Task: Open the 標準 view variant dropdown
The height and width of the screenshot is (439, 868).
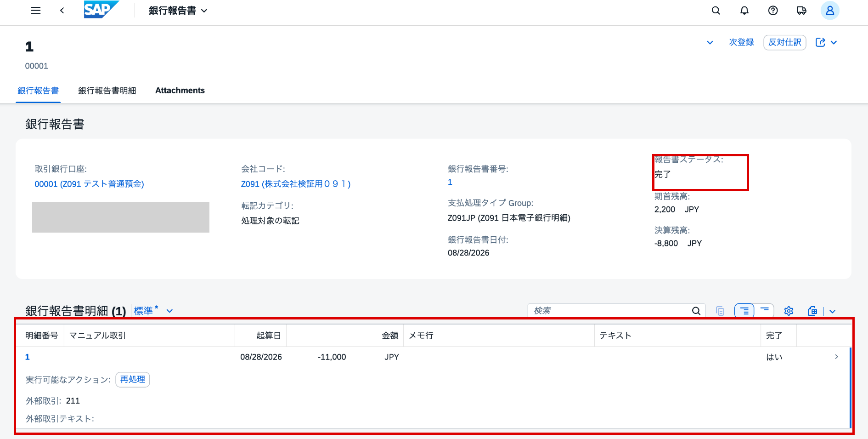Action: [x=169, y=311]
